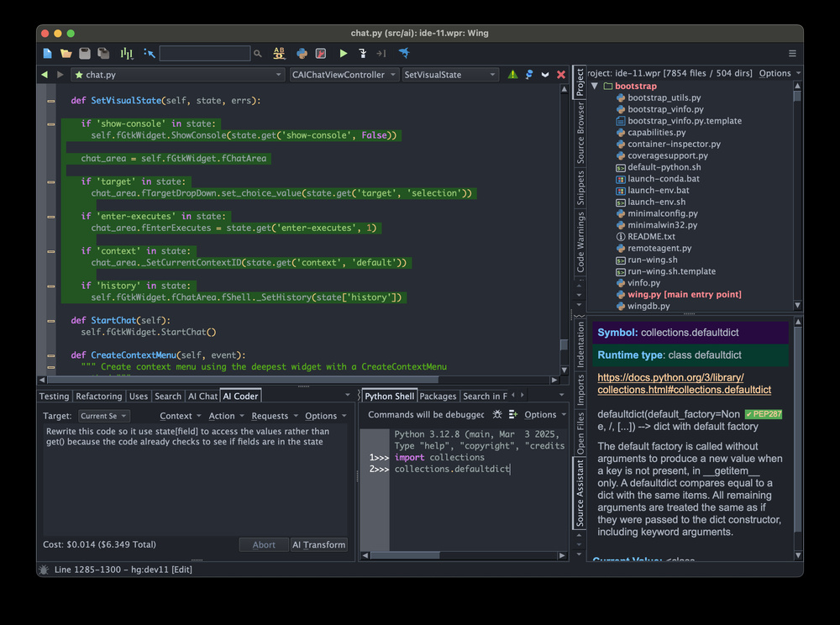Viewport: 840px width, 625px height.
Task: Pin the chat.py editor with the pin icon
Action: point(528,74)
